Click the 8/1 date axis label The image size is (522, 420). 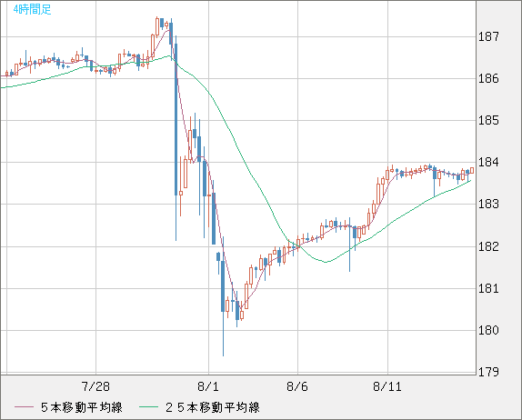click(x=208, y=386)
